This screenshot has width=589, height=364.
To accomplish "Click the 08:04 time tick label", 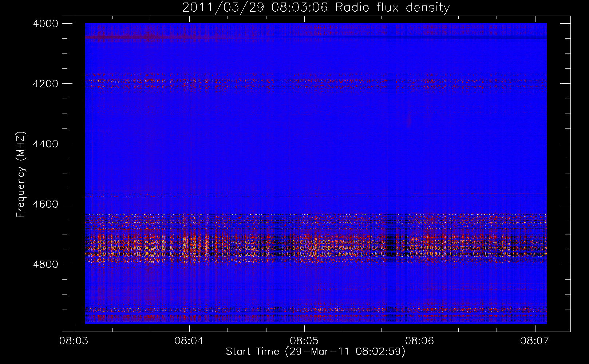I will (x=189, y=341).
